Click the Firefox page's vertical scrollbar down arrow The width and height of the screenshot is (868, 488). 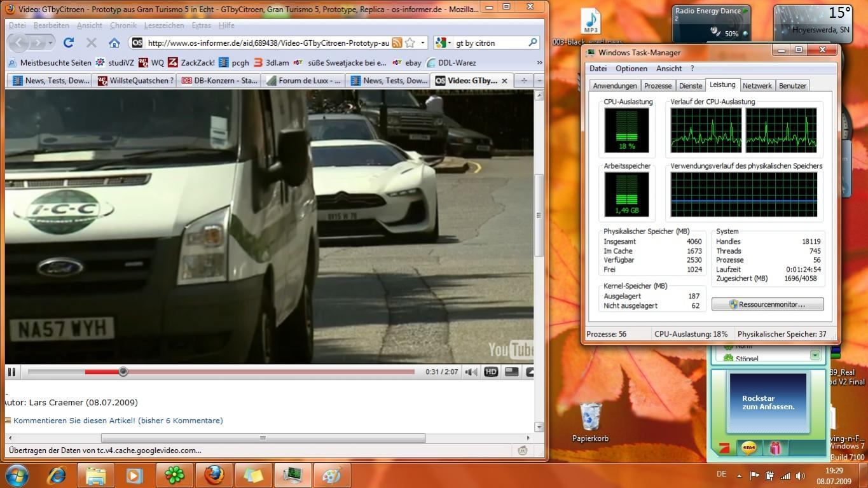(539, 427)
